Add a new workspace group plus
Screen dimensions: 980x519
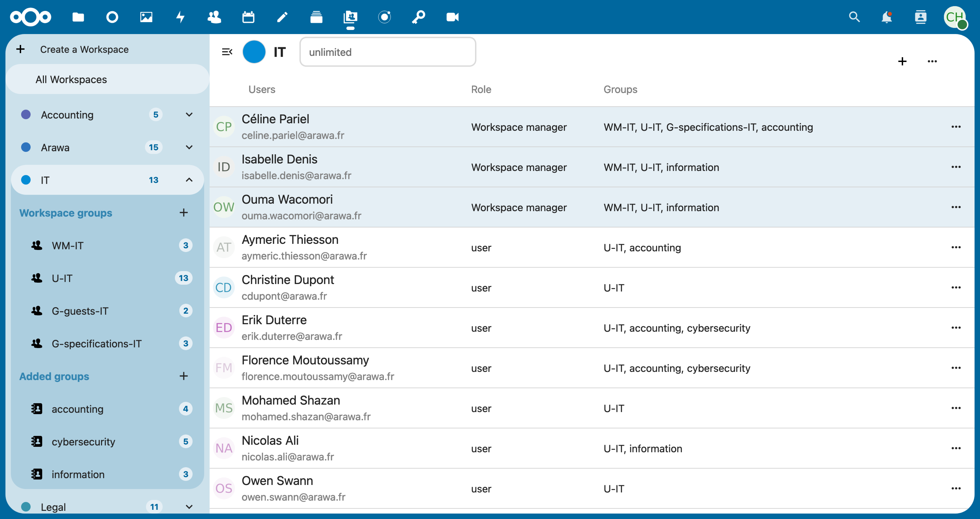pos(184,213)
